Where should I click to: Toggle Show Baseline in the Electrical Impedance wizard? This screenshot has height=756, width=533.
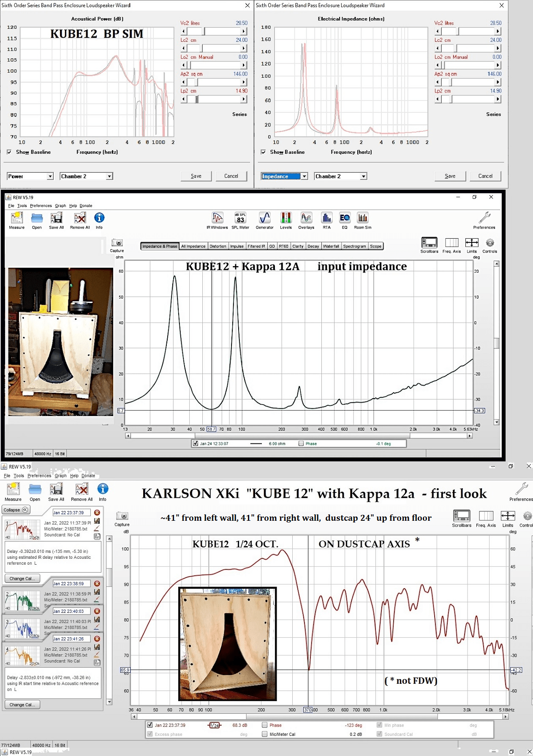263,152
